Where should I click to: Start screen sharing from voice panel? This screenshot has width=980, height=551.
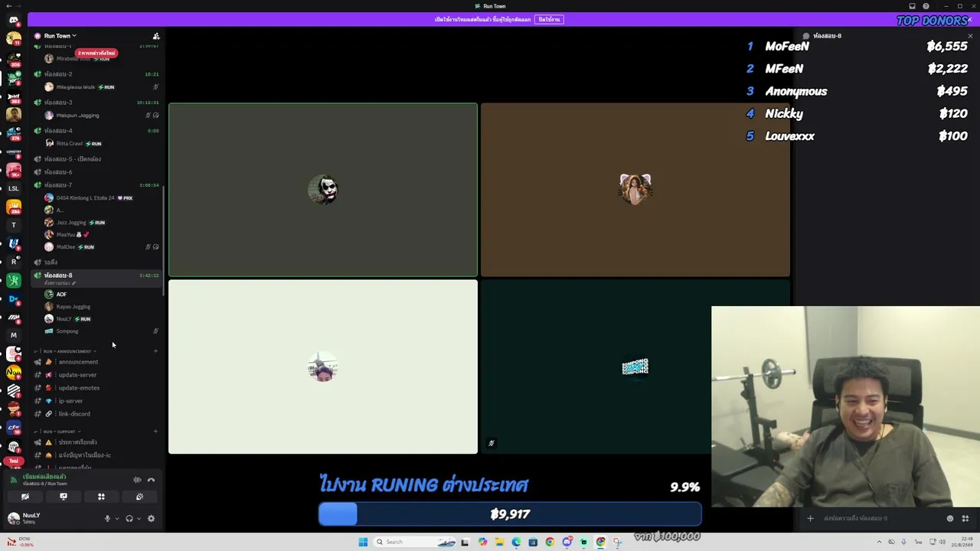click(x=64, y=497)
